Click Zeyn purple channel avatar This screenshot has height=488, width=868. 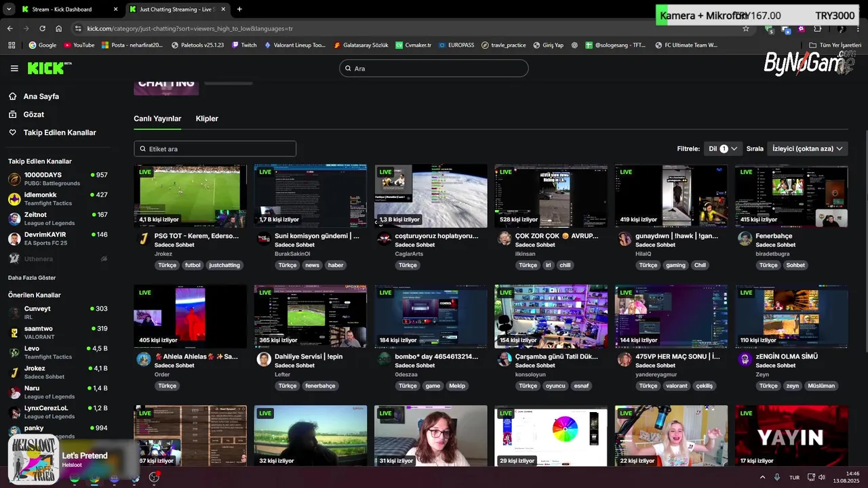click(x=745, y=359)
